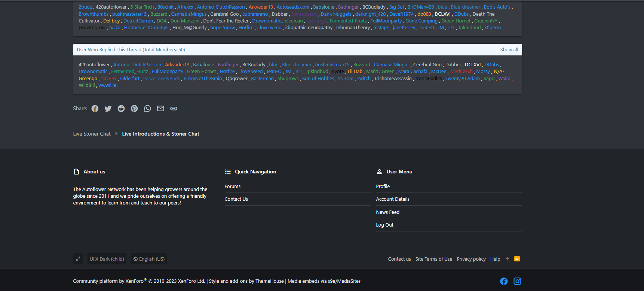This screenshot has width=644, height=291.
Task: Open user hope2grow profile
Action: [223, 27]
